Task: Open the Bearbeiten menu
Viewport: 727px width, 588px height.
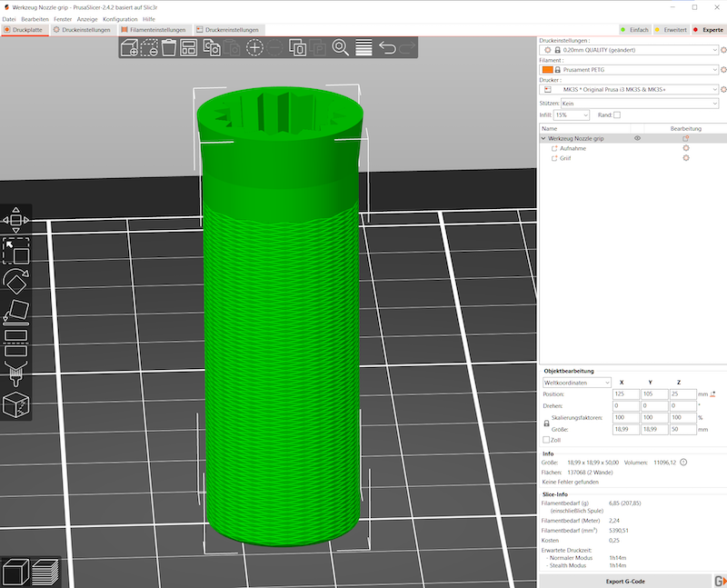Action: point(35,19)
